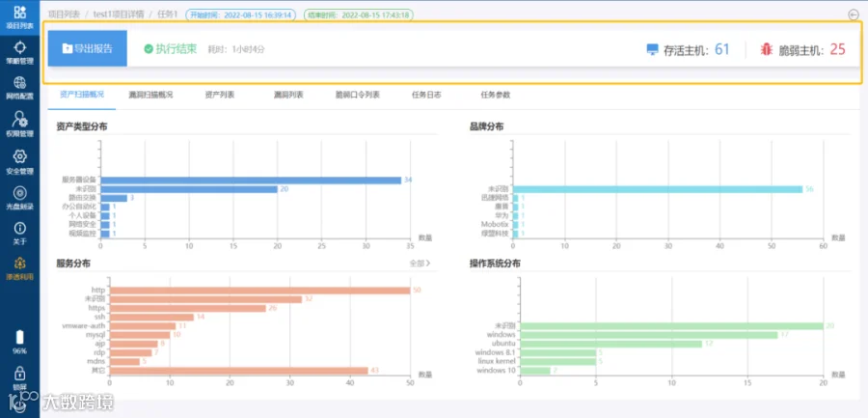Click the 结束时间 2022-08-15 17:43:18 badge
Viewport: 868px width, 418px height.
point(359,15)
